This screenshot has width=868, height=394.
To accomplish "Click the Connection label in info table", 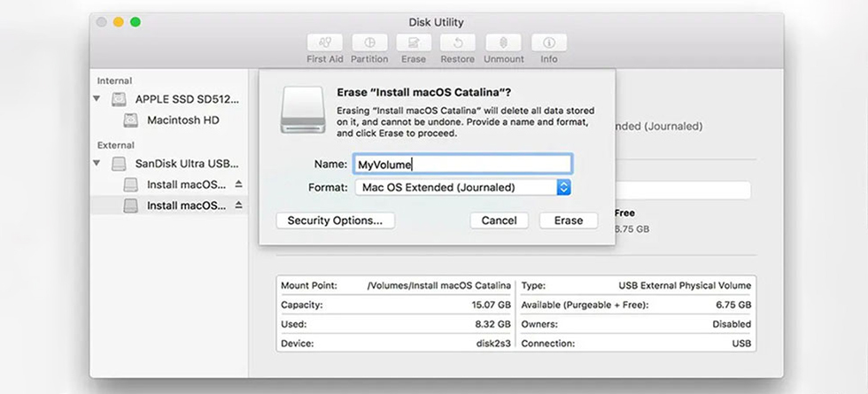I will pos(548,344).
